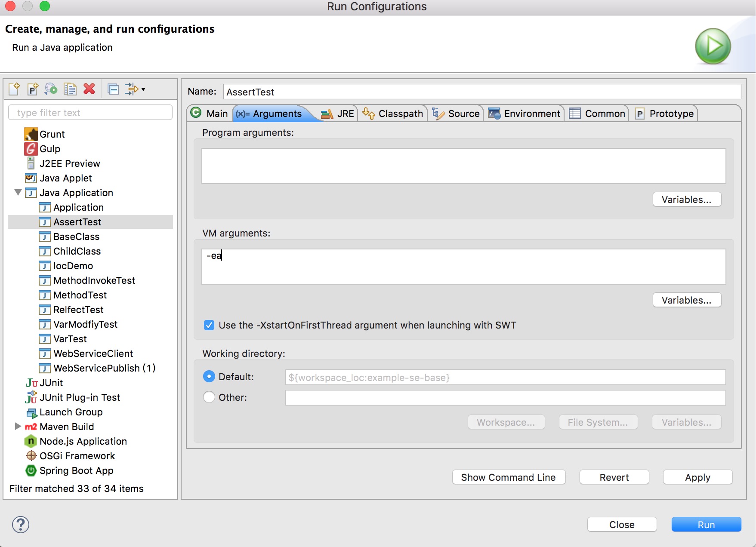The image size is (756, 547).
Task: Click the Apply button
Action: tap(697, 477)
